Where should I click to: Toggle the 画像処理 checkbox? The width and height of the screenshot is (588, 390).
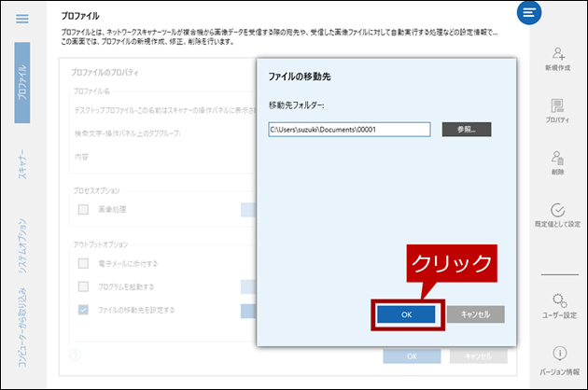pos(84,209)
